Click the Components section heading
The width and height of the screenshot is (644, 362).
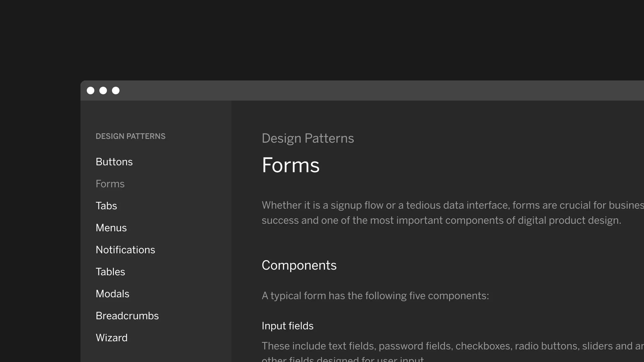(299, 266)
